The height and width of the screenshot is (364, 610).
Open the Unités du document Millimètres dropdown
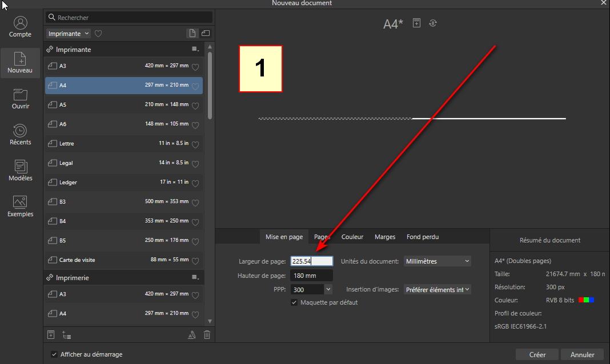click(x=438, y=261)
